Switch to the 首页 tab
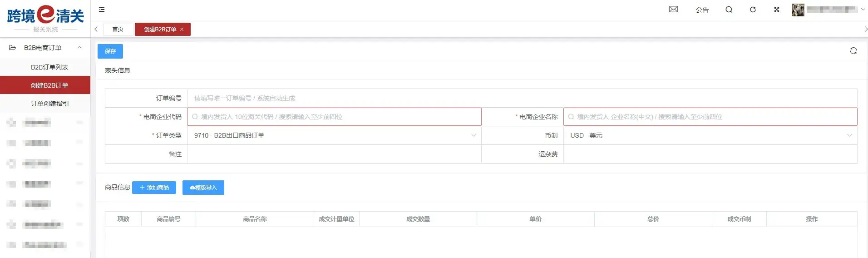Image resolution: width=868 pixels, height=258 pixels. pyautogui.click(x=118, y=30)
